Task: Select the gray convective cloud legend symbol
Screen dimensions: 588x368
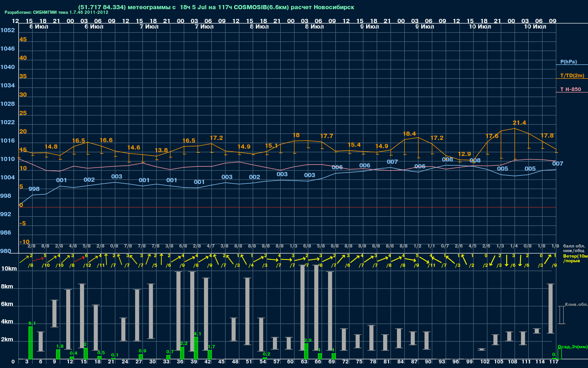Action: tap(561, 315)
